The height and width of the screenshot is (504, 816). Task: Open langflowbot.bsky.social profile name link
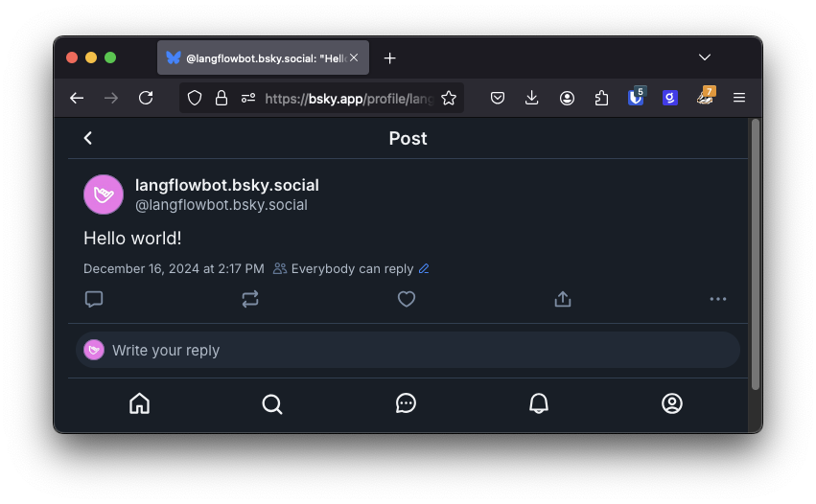[227, 185]
